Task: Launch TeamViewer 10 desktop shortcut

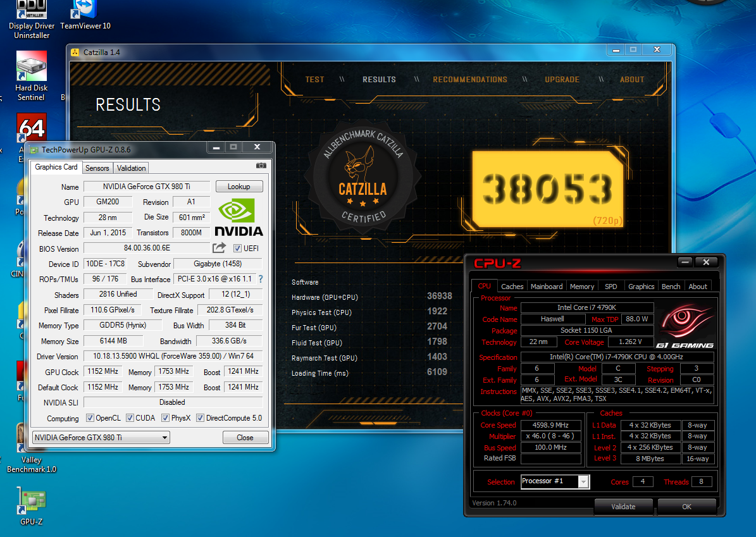Action: [85, 15]
